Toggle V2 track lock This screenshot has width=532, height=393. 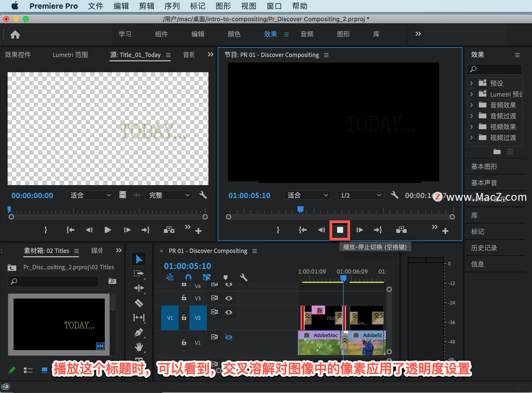point(184,318)
